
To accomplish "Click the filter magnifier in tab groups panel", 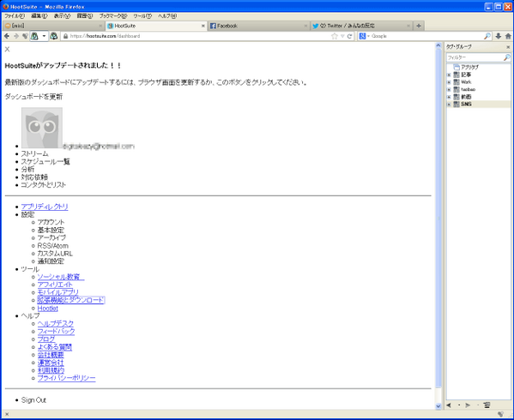I will click(507, 57).
